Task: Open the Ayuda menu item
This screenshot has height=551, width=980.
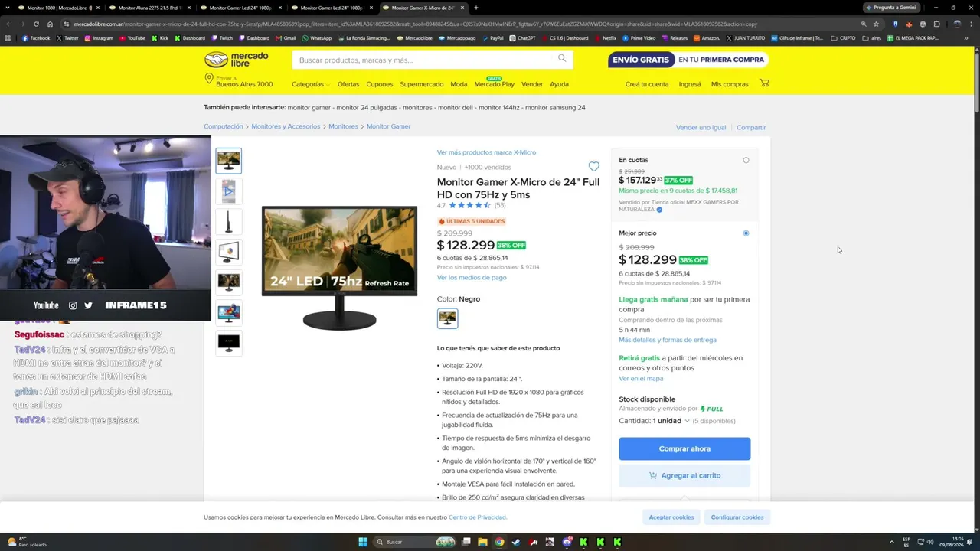Action: 559,84
